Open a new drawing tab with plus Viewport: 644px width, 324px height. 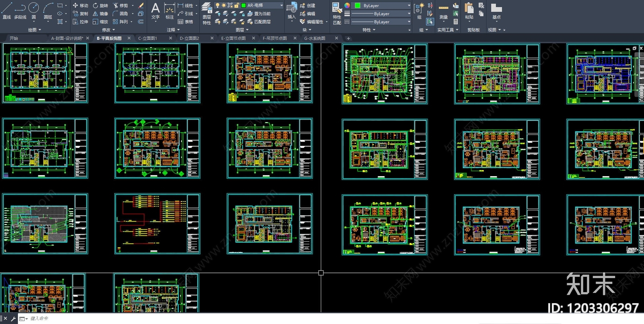(348, 38)
